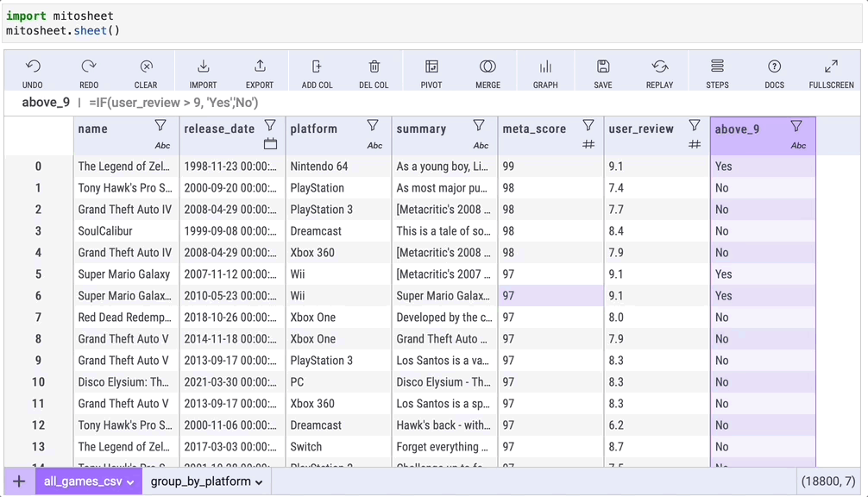Click the Steps history button
868x497 pixels.
click(717, 67)
